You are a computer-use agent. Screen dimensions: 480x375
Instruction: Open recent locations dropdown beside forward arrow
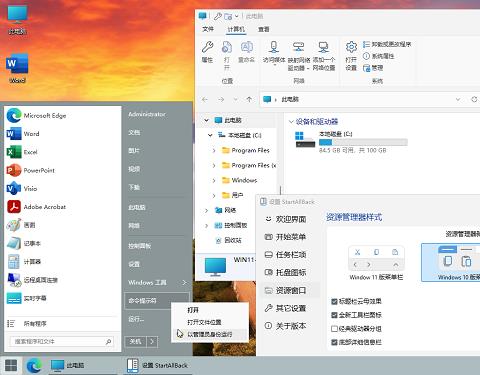pos(236,99)
